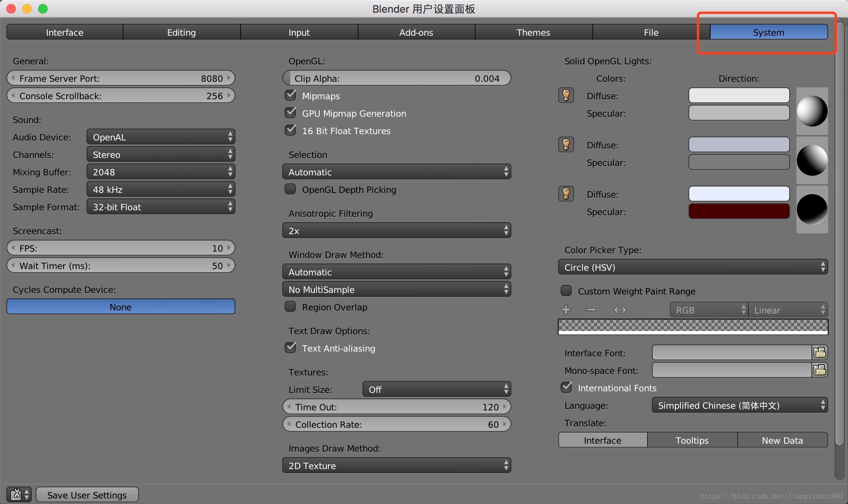848x504 pixels.
Task: Click the plus icon under Custom Weight Paint Range
Action: [566, 310]
